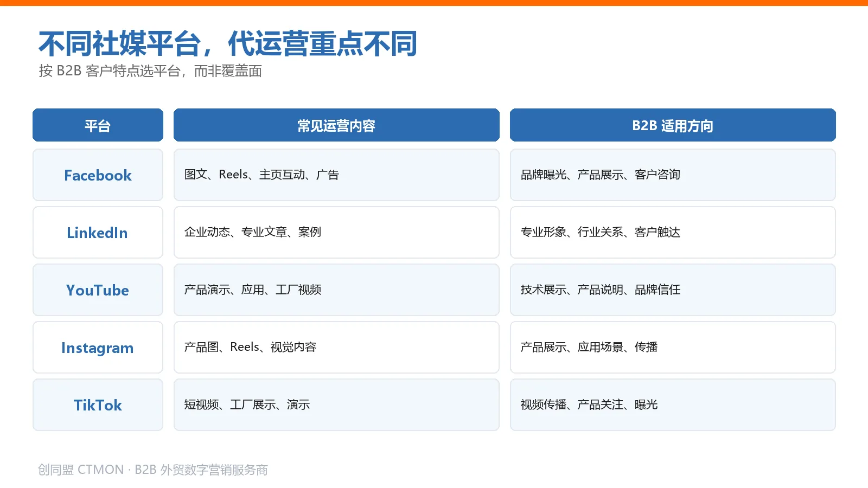Select subtitle 按 B2B 客户特点选平台，而非覆盖面
This screenshot has width=868, height=488.
coord(150,71)
